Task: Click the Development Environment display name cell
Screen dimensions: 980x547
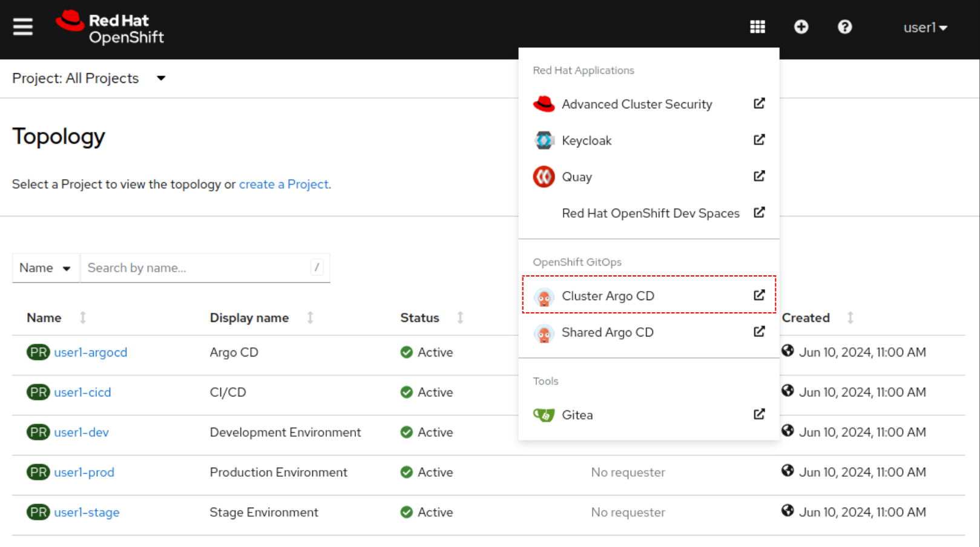Action: 285,432
